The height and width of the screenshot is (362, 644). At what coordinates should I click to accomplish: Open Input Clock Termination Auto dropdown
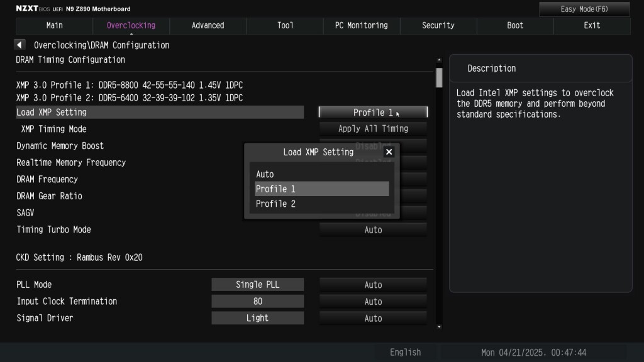(373, 301)
